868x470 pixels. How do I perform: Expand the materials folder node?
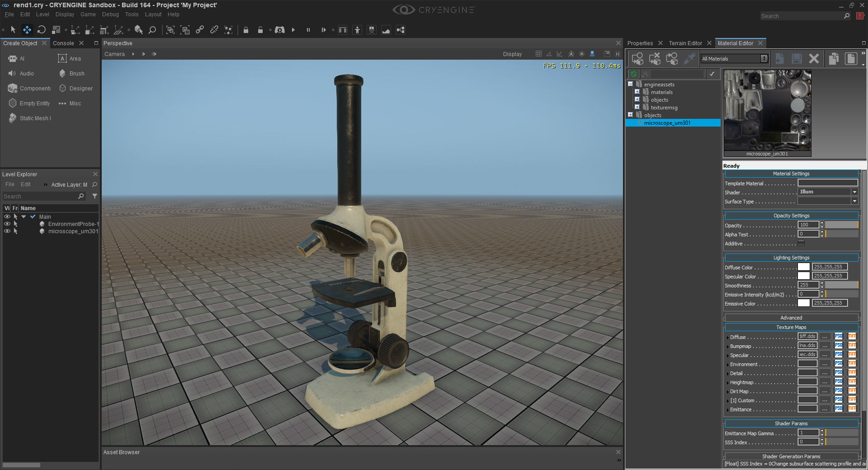[637, 92]
